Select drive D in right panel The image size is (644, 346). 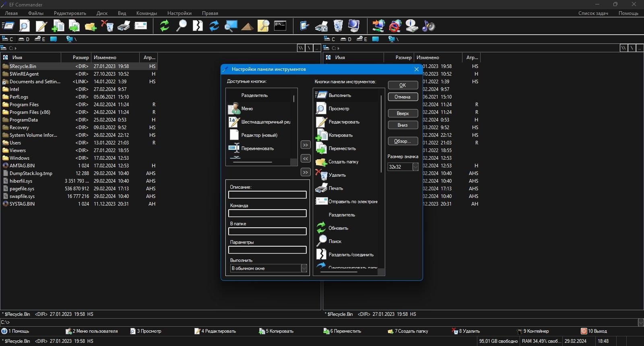click(x=346, y=39)
